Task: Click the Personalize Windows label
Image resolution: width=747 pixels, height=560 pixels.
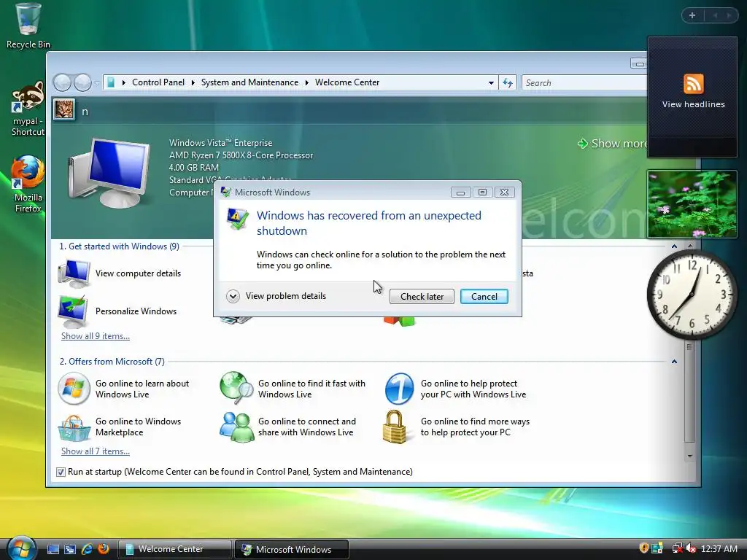Action: (136, 311)
